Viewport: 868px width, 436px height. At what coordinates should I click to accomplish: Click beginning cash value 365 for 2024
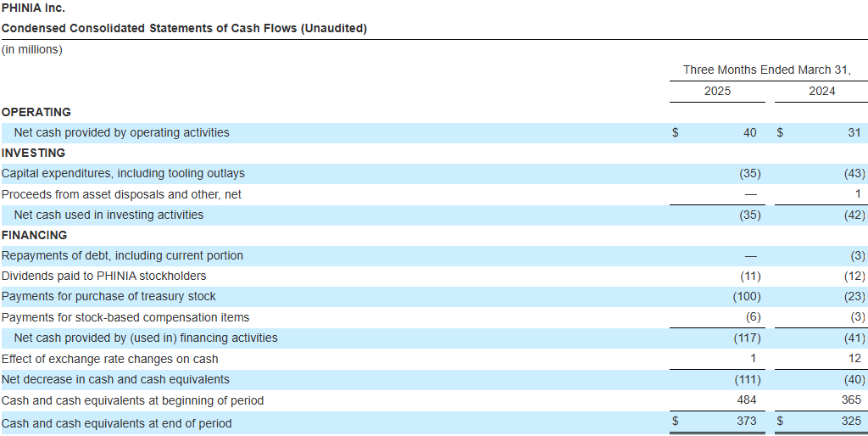[x=851, y=400]
